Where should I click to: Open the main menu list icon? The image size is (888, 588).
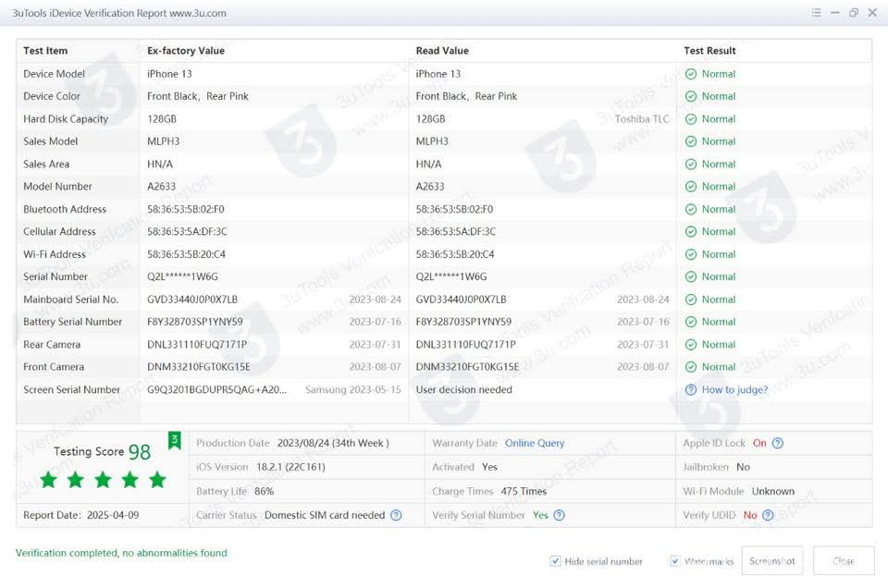tap(816, 13)
